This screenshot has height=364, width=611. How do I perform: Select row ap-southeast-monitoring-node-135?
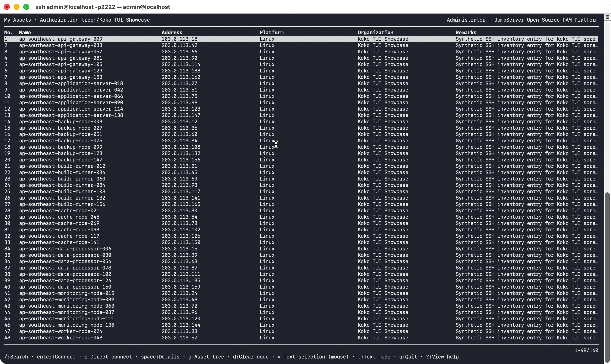click(x=301, y=325)
